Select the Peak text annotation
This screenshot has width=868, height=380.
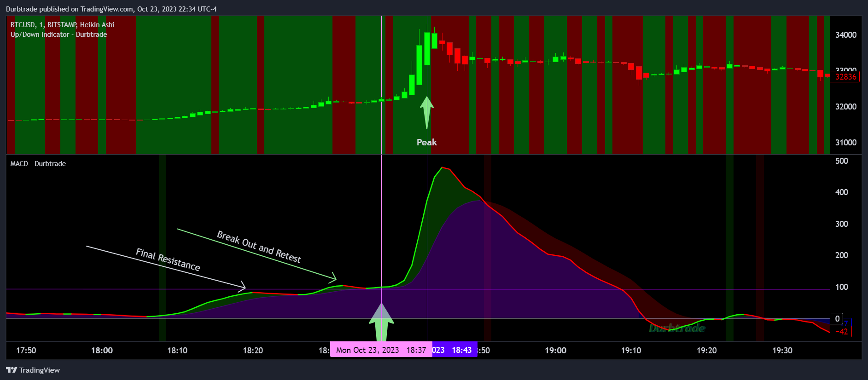point(427,142)
